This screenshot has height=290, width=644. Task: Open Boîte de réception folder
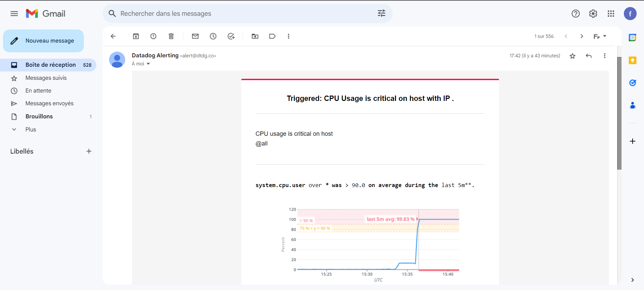(x=48, y=65)
